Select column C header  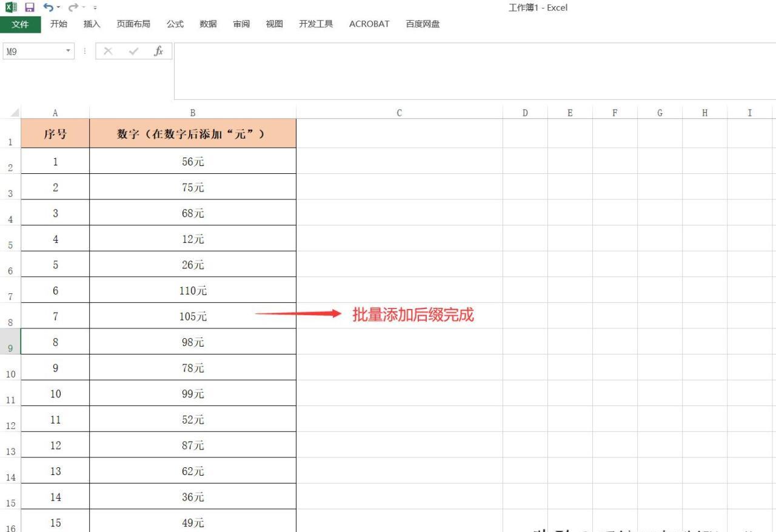pyautogui.click(x=400, y=113)
